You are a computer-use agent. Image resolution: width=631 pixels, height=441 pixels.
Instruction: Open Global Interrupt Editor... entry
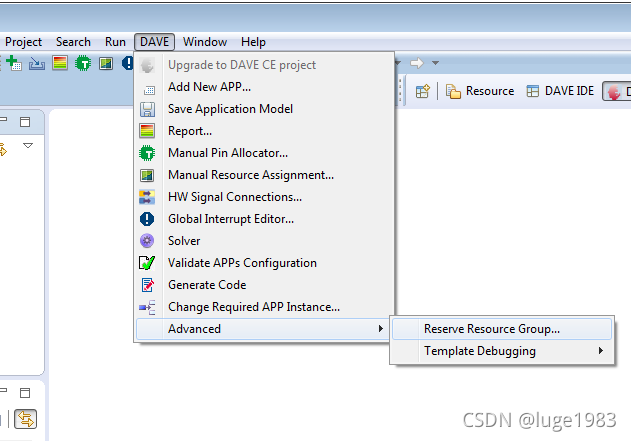[x=264, y=219]
